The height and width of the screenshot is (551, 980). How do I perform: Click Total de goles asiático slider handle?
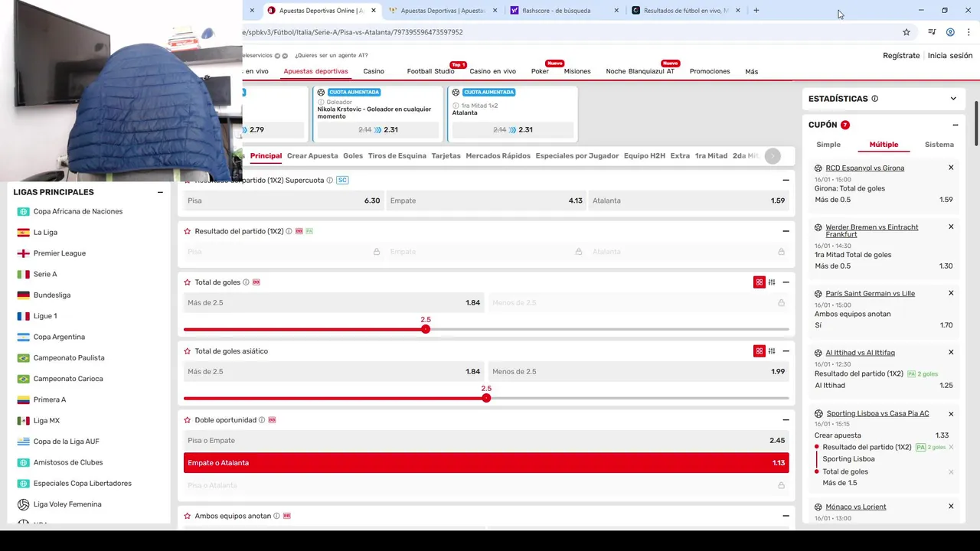pyautogui.click(x=486, y=398)
